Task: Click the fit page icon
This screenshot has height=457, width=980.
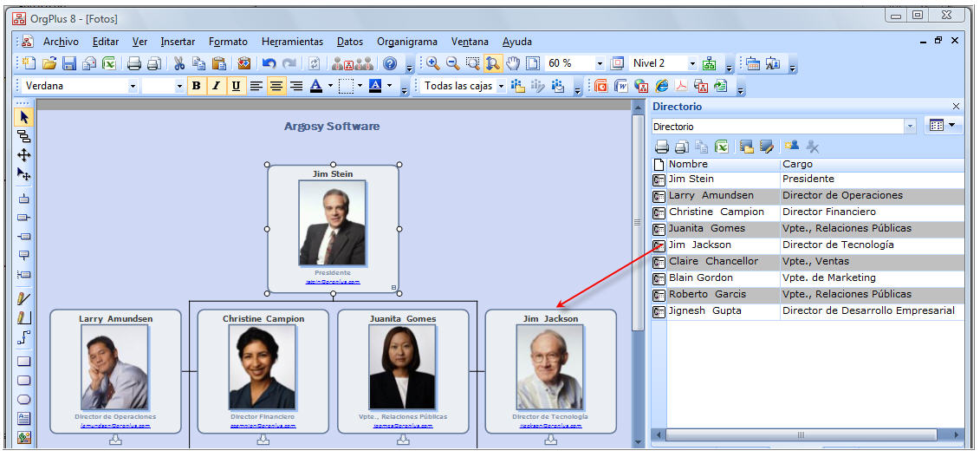Action: 533,63
